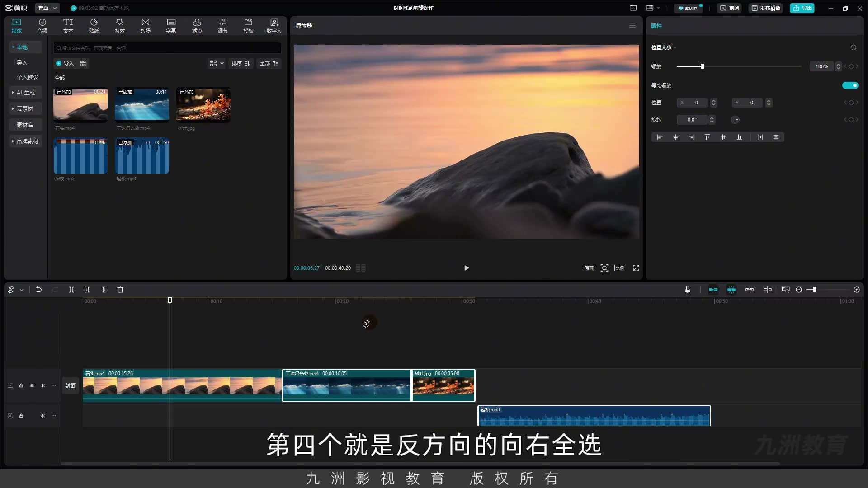Viewport: 868px width, 488px height.
Task: Expand the AI 生成 sidebar item
Action: [x=26, y=93]
